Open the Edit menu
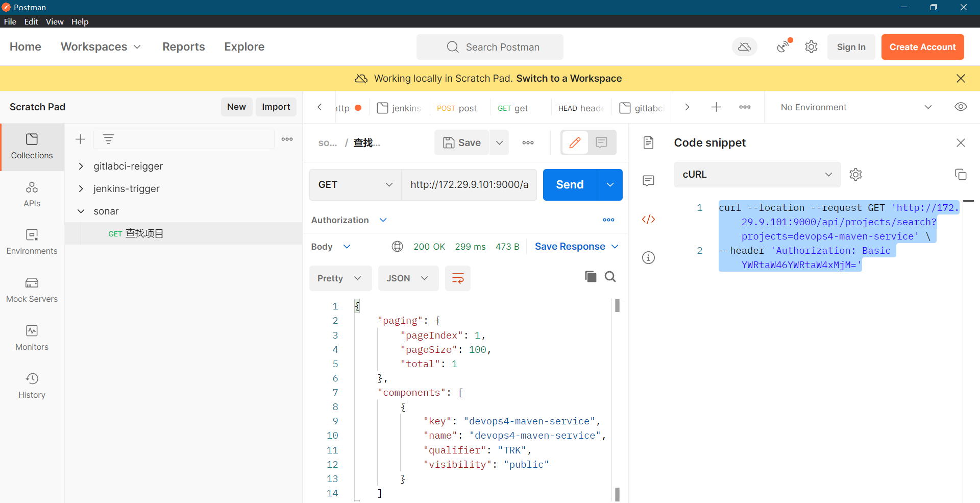 [x=31, y=21]
